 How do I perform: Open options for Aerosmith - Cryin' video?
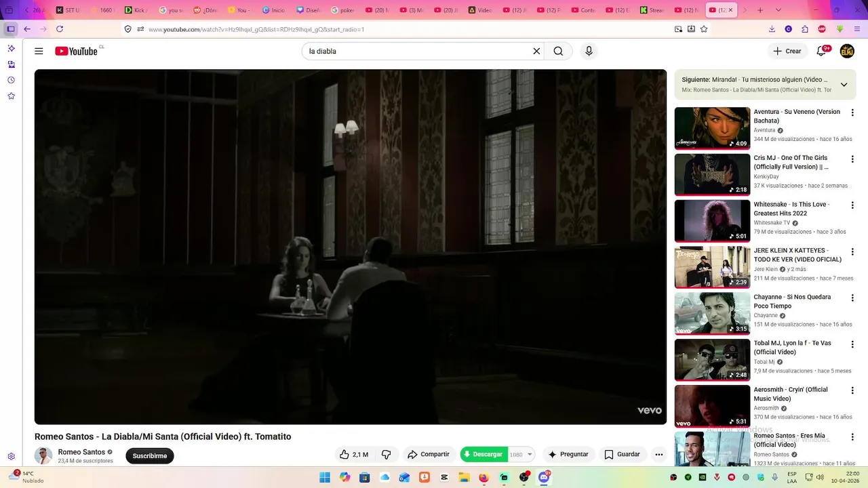tap(852, 391)
